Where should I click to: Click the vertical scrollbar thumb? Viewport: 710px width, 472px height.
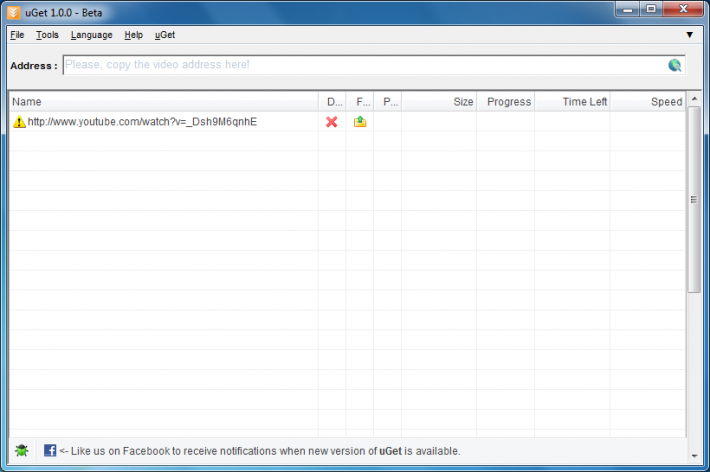694,199
